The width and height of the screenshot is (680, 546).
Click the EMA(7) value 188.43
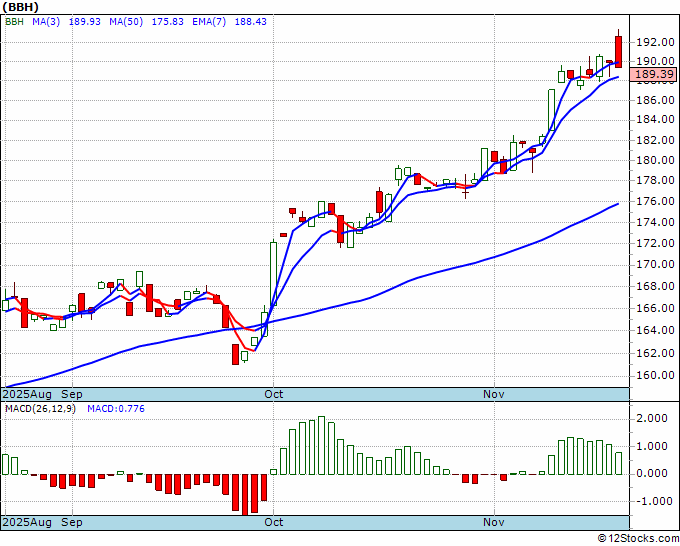pyautogui.click(x=251, y=22)
